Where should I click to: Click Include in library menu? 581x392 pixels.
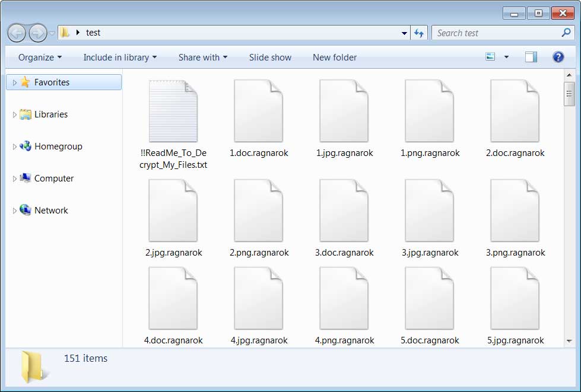click(x=119, y=57)
